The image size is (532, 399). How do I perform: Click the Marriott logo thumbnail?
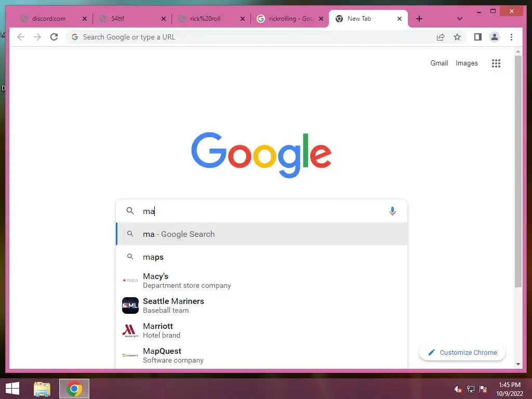pyautogui.click(x=130, y=330)
